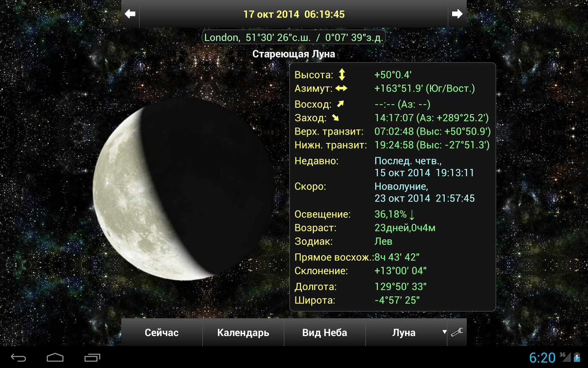Image resolution: width=588 pixels, height=368 pixels.
Task: Tap the altitude value +50°0.4'
Action: pos(393,75)
